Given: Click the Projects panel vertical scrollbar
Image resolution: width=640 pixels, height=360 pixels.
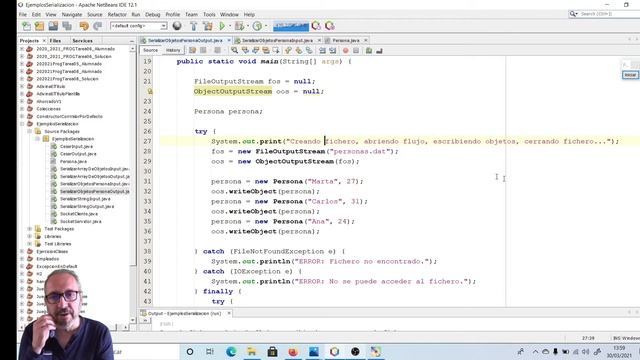Looking at the screenshot, I should [133, 184].
